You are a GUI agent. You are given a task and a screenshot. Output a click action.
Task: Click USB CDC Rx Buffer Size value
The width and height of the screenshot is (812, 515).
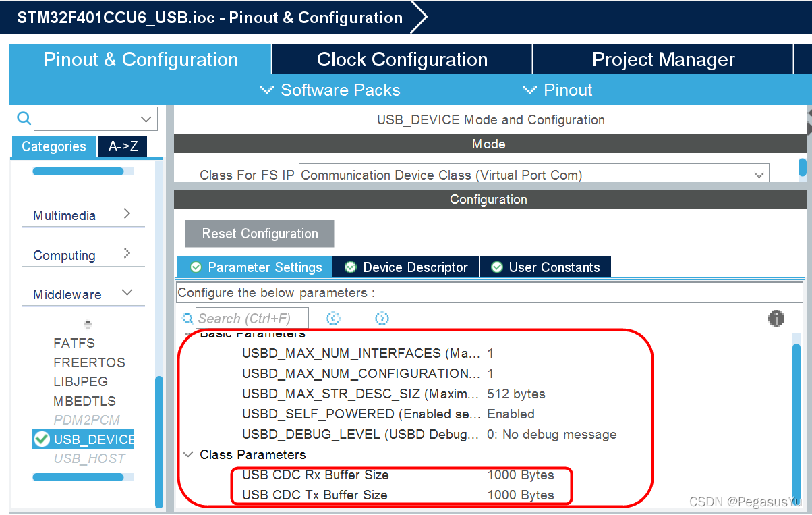tap(521, 475)
